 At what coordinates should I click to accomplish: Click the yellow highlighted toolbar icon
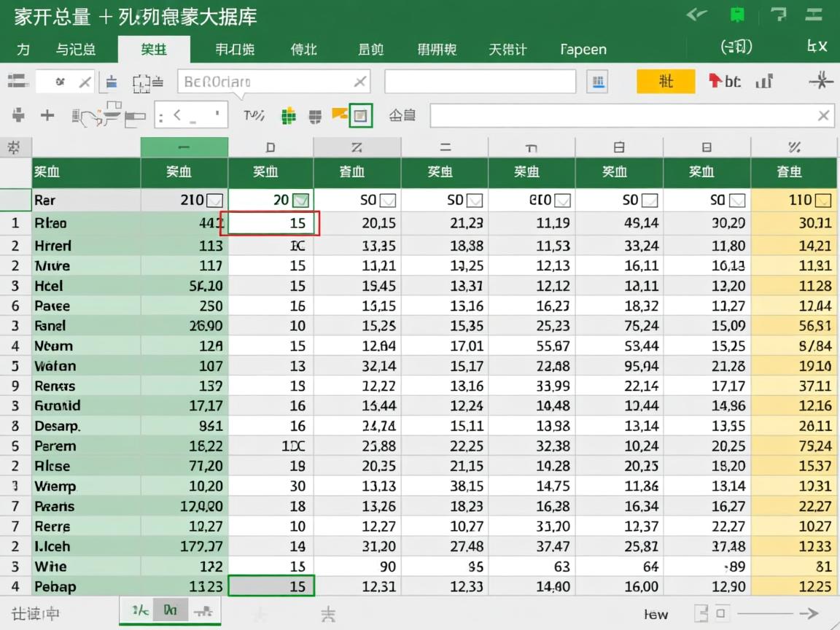(x=666, y=82)
